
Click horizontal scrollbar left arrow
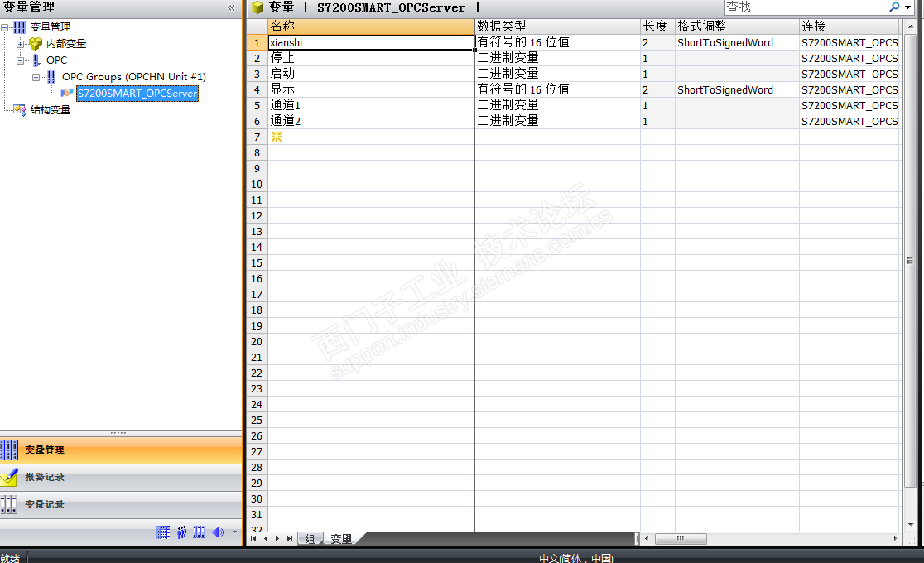click(x=647, y=538)
